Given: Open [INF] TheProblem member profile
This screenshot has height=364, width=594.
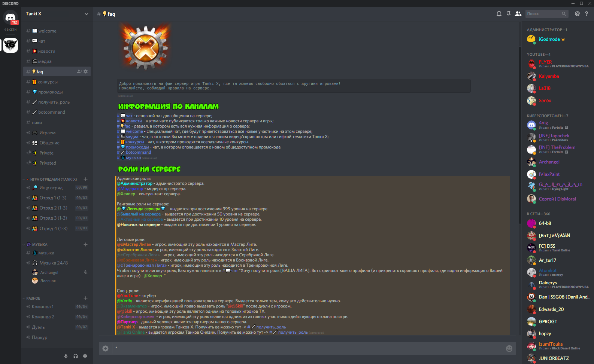Looking at the screenshot, I should tap(557, 150).
